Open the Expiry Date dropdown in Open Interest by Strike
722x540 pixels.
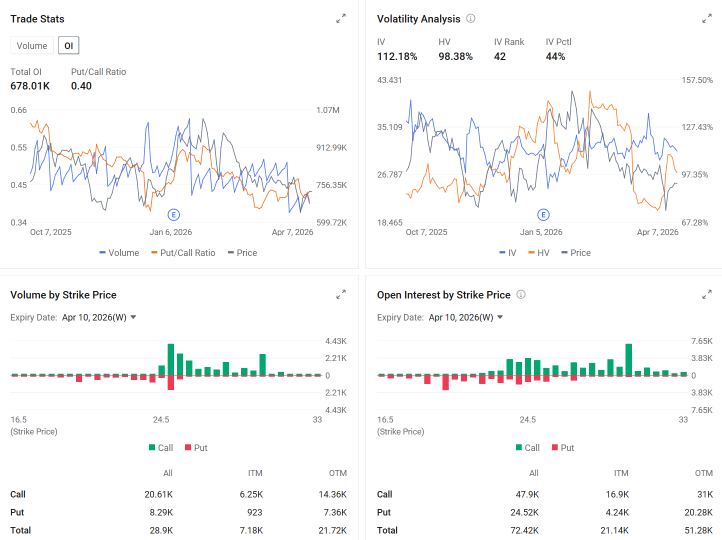[x=466, y=318]
